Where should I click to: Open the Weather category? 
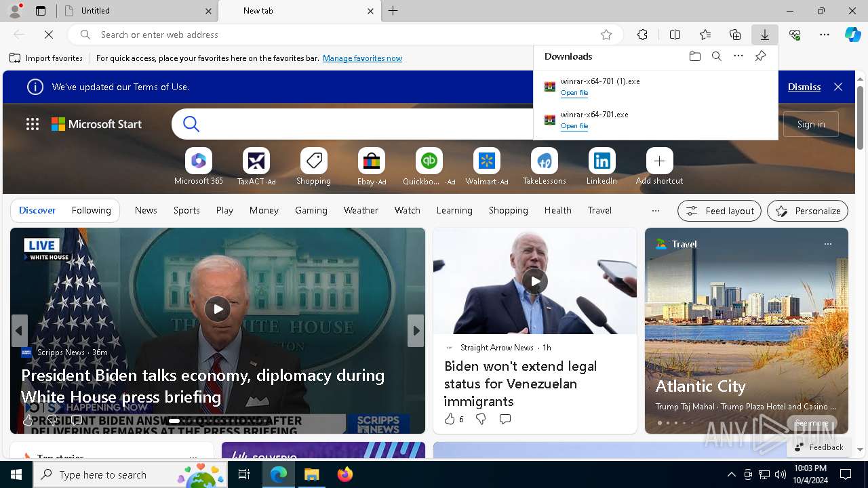(x=361, y=210)
